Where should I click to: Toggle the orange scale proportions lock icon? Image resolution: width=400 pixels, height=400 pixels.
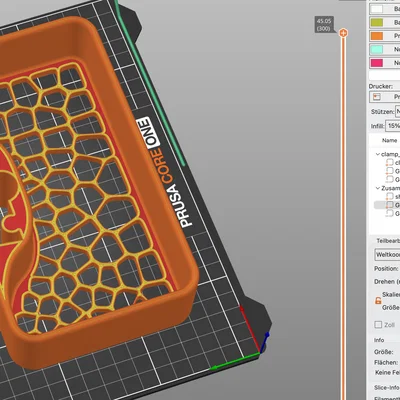pos(378,300)
